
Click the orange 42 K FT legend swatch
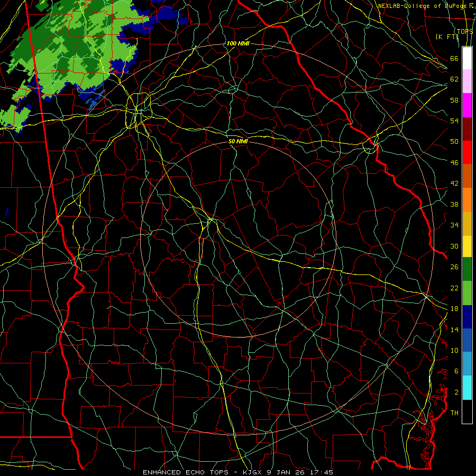tap(467, 199)
